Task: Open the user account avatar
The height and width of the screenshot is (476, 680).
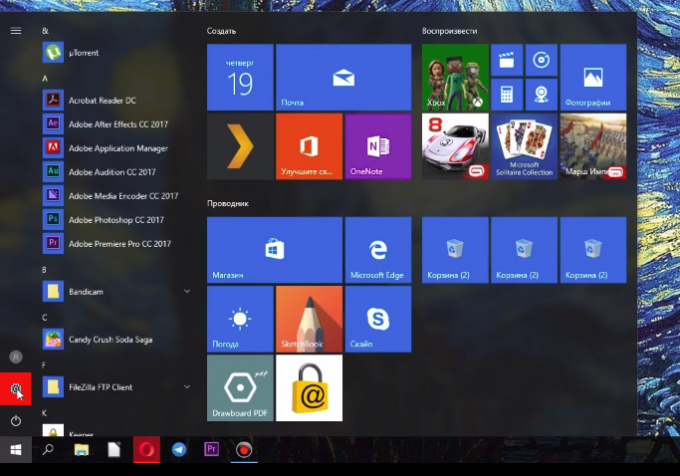Action: tap(16, 357)
